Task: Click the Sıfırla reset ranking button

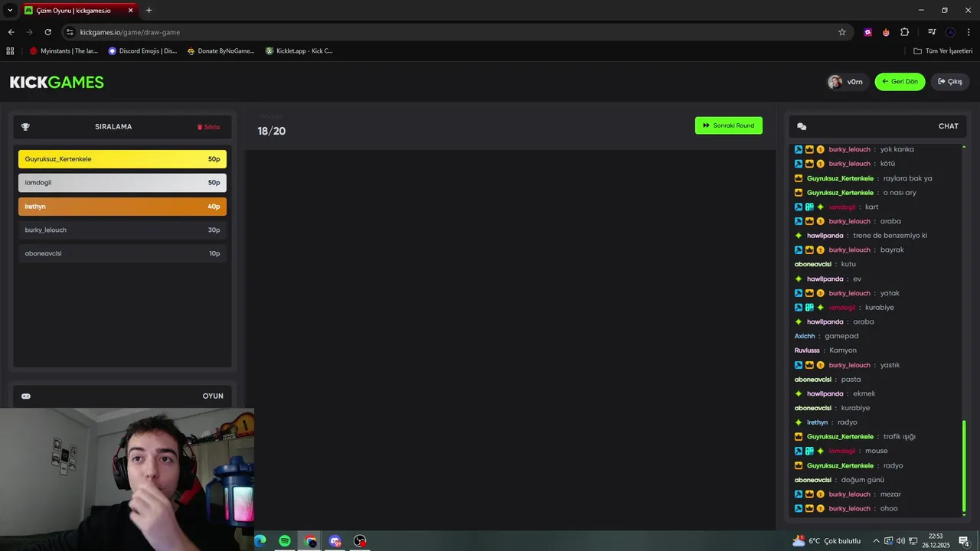Action: point(208,127)
